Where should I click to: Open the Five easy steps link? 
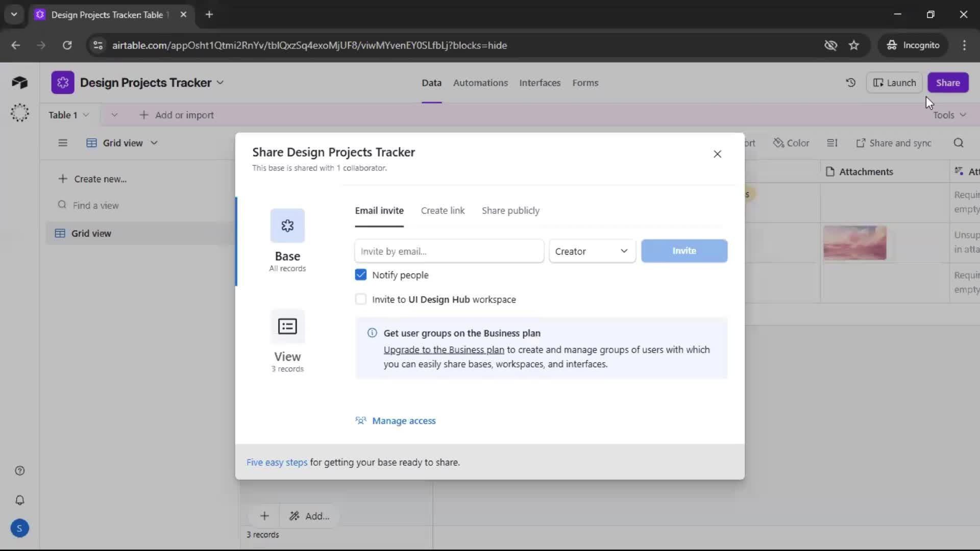(277, 462)
